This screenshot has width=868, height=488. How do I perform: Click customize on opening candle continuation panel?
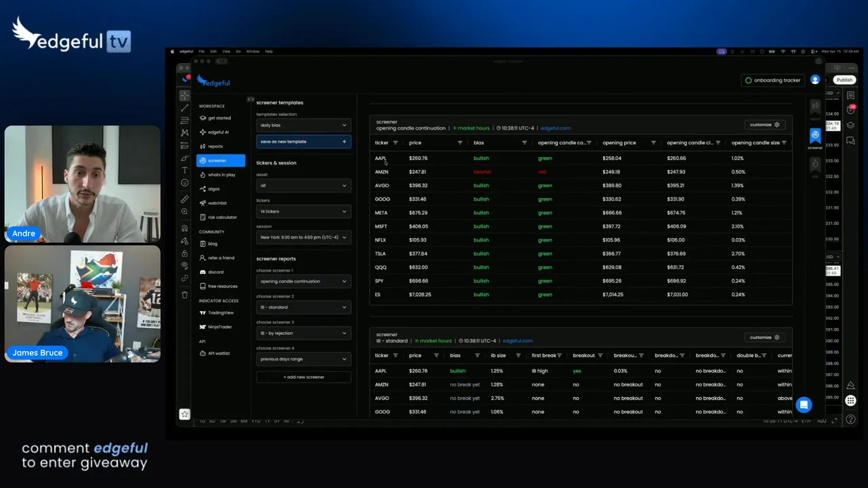click(x=764, y=125)
